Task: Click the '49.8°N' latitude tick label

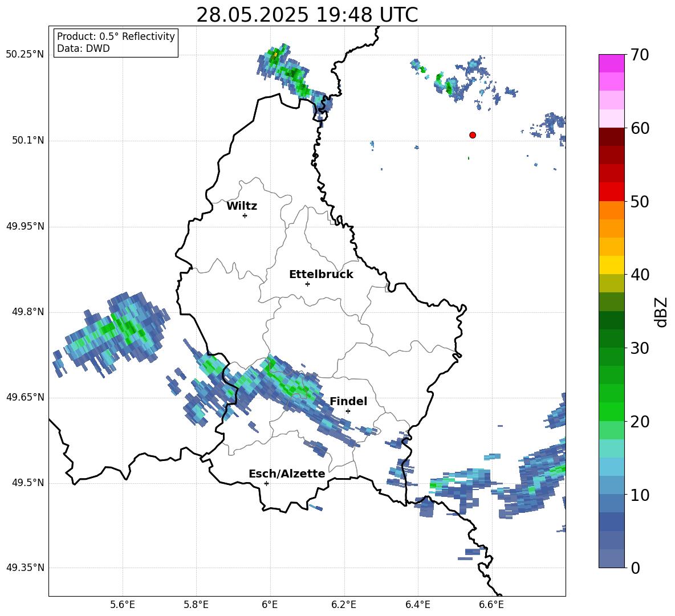Action: click(28, 312)
